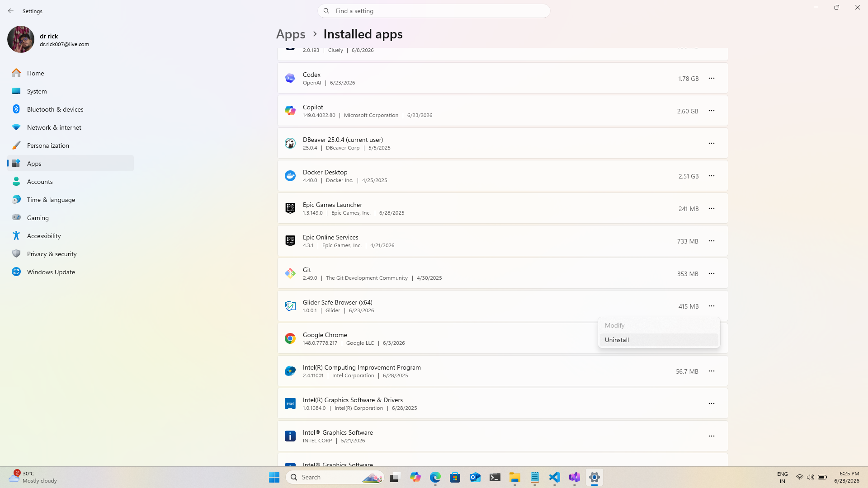Open more options for Copilot
The width and height of the screenshot is (868, 488).
(712, 111)
